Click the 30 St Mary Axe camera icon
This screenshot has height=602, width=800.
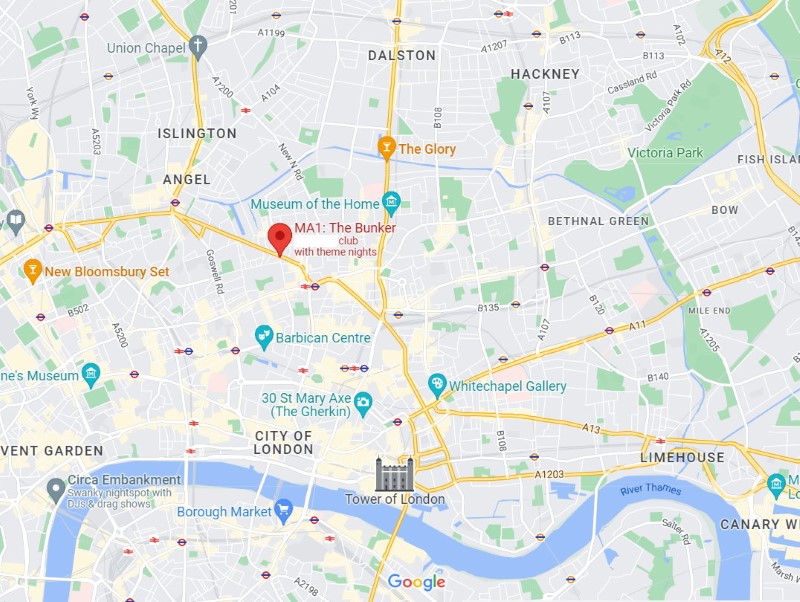(363, 405)
